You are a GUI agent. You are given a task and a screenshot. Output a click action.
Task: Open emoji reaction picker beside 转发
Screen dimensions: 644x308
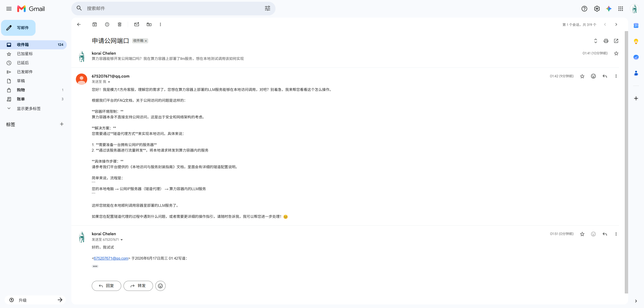pyautogui.click(x=160, y=286)
